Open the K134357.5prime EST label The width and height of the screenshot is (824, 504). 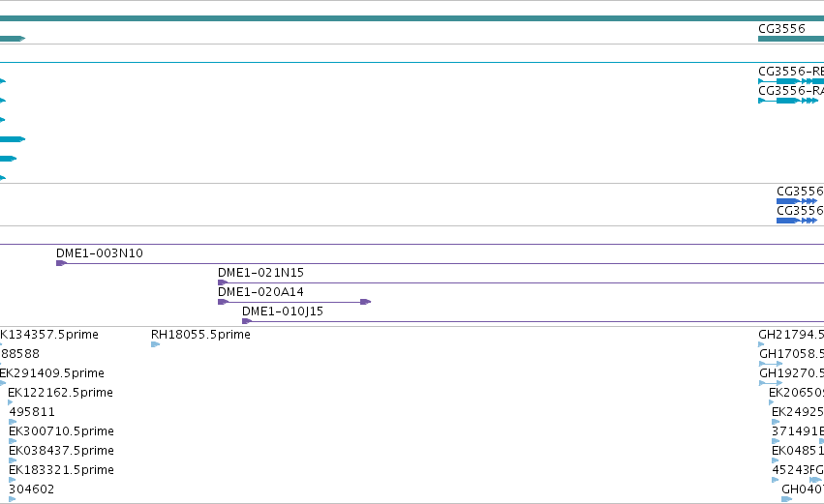click(48, 335)
